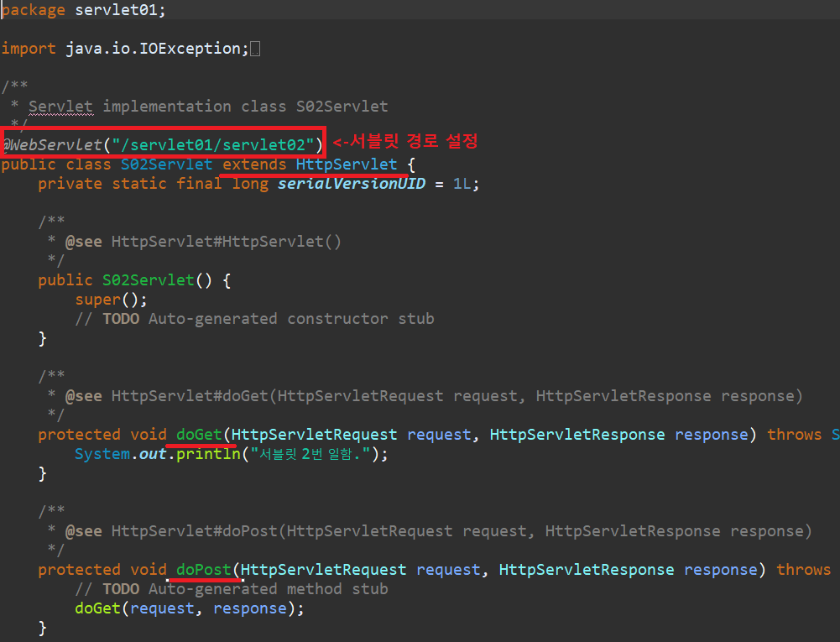Click the 'Servlet implementation class S02Servlet' comment
The height and width of the screenshot is (642, 840).
point(208,106)
